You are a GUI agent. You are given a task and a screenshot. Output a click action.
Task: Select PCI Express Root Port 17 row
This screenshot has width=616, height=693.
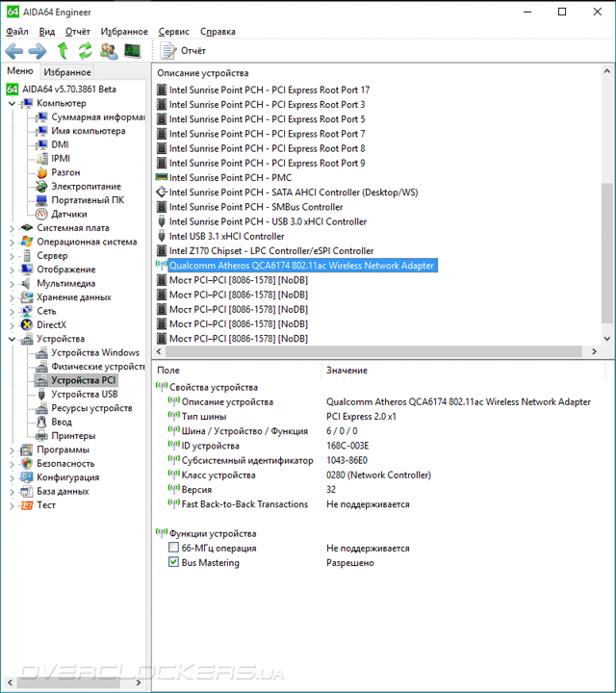coord(269,90)
